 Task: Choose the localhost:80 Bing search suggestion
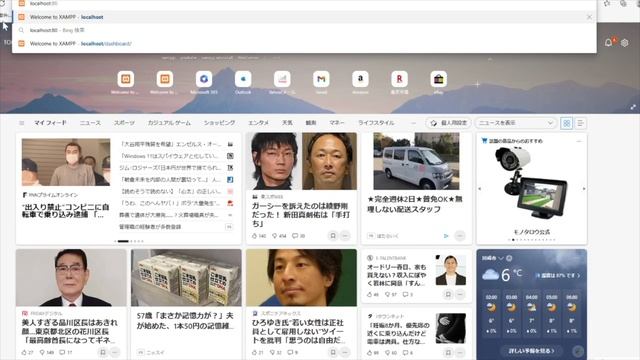click(x=304, y=30)
